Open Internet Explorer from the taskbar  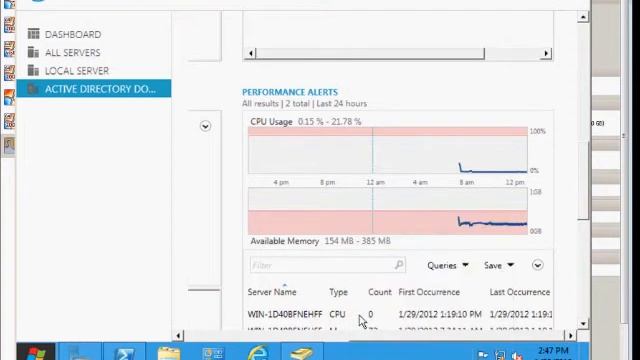coord(258,352)
